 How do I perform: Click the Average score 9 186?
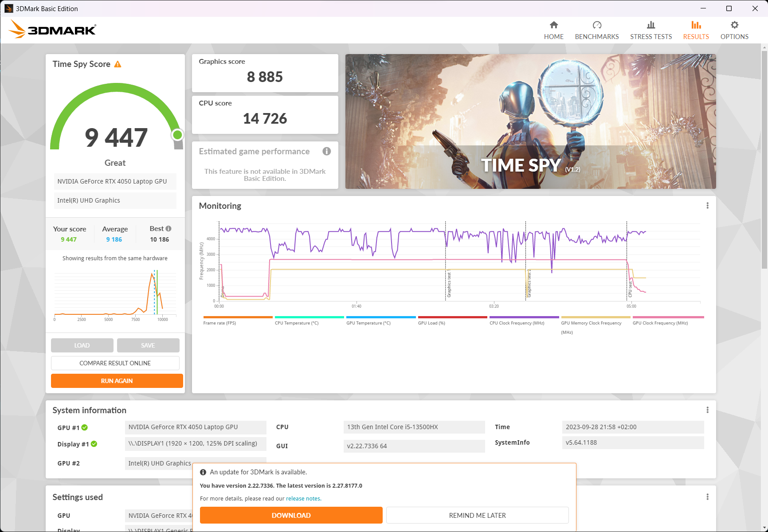coord(114,239)
